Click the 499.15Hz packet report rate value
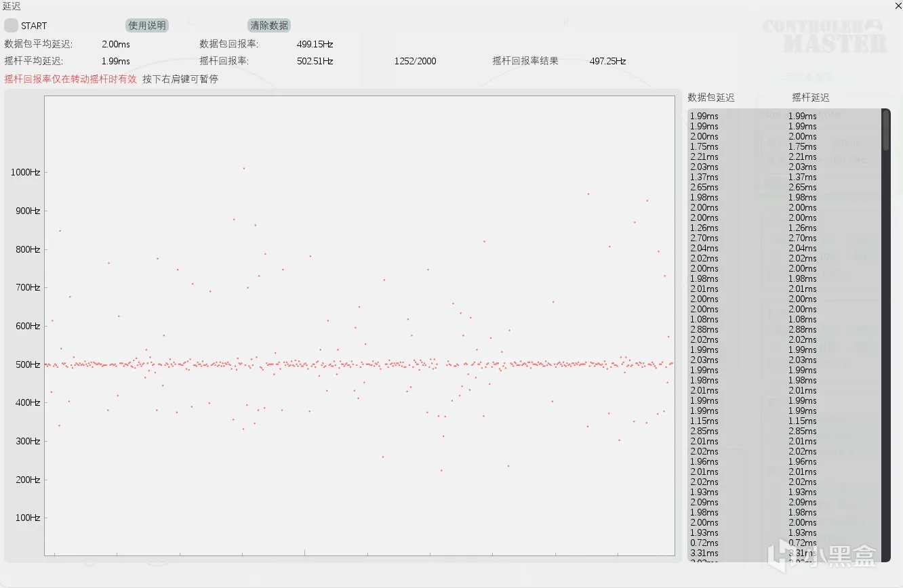The image size is (903, 588). [315, 44]
